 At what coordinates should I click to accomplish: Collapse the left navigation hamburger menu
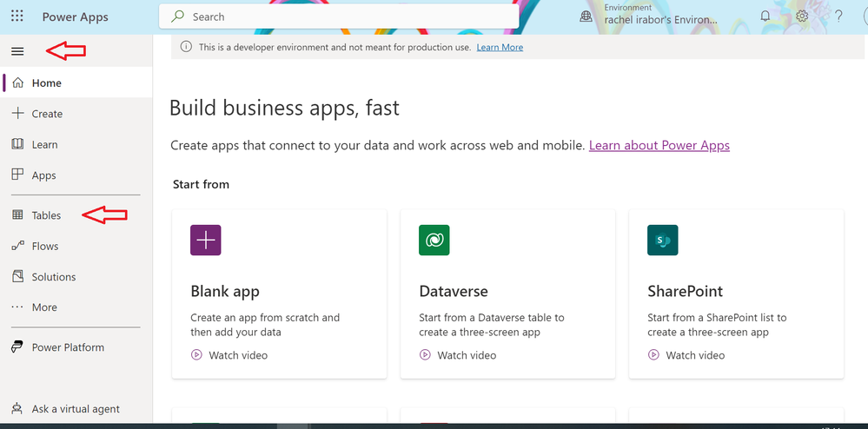[17, 51]
